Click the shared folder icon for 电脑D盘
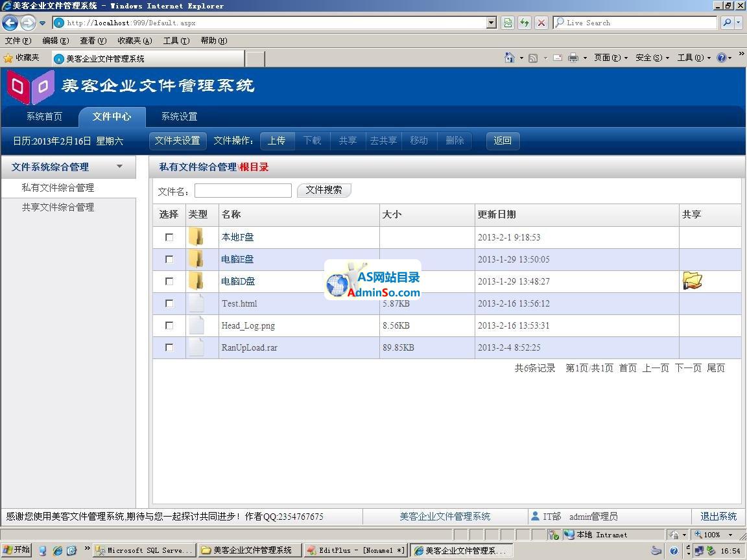 (693, 281)
